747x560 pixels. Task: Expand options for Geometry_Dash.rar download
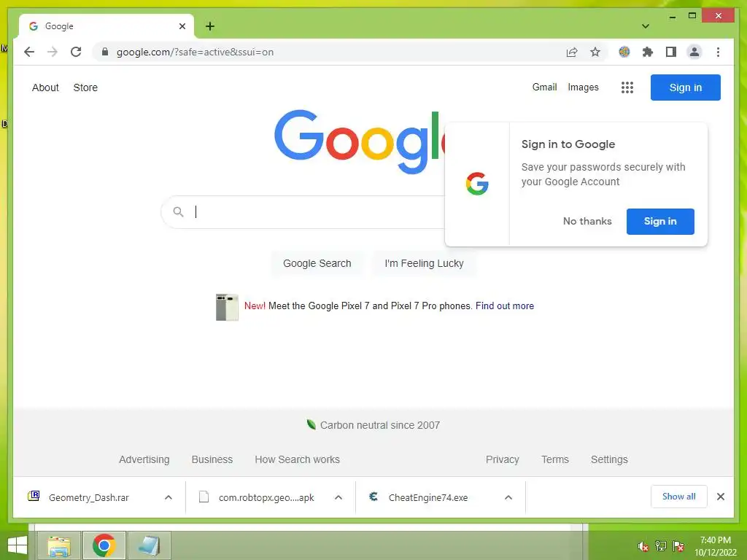pyautogui.click(x=169, y=497)
